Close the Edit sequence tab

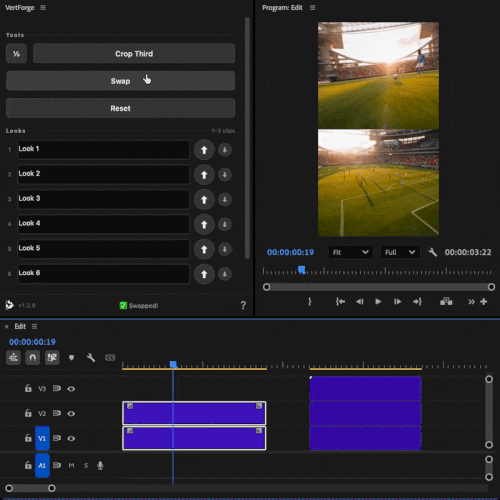tap(7, 327)
